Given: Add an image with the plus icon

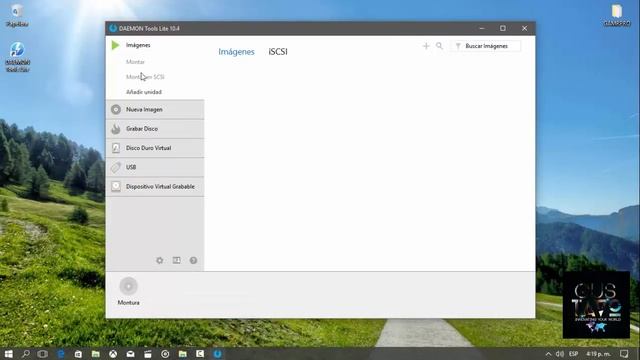Looking at the screenshot, I should click(426, 46).
